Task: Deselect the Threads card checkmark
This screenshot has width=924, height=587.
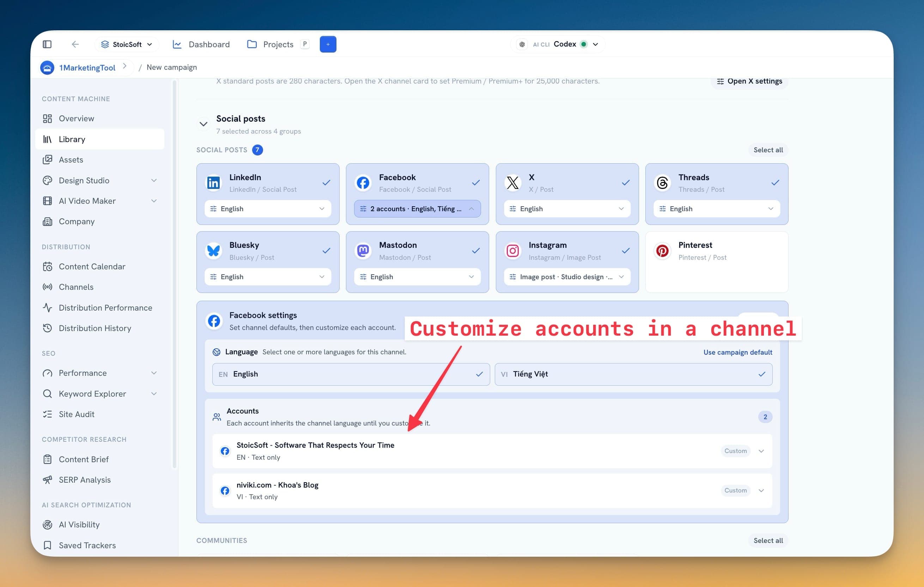Action: 775,183
